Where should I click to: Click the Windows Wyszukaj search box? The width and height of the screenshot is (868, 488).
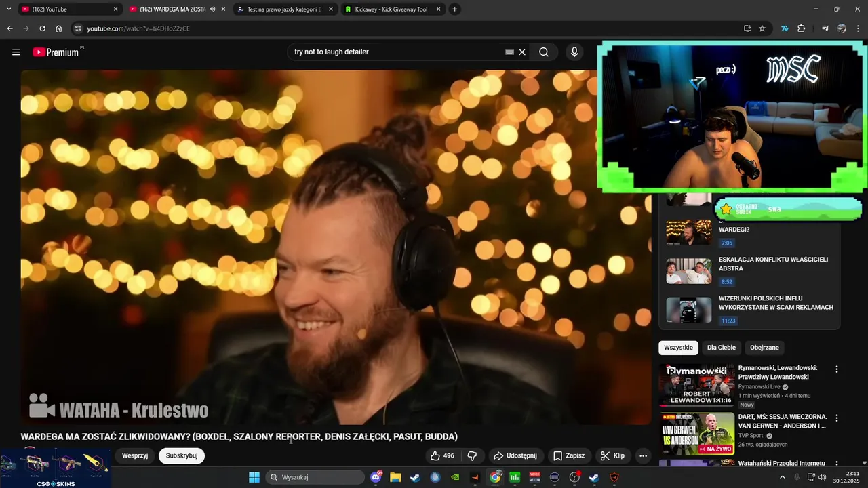click(315, 477)
